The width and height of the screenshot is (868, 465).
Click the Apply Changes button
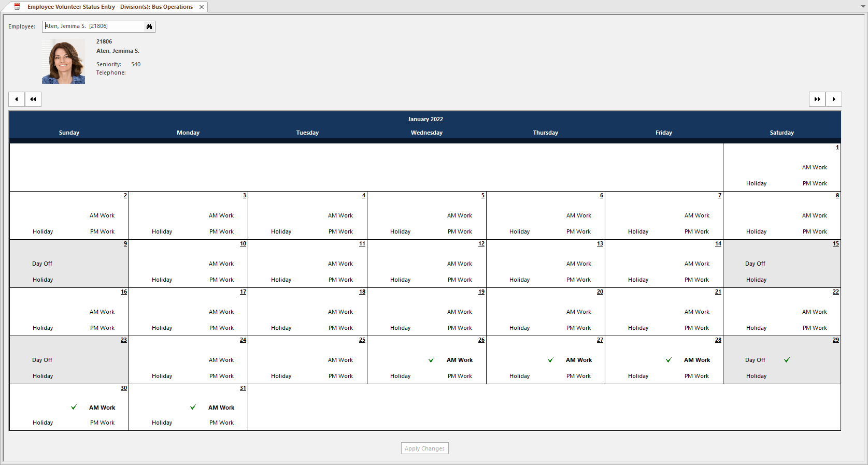[x=424, y=448]
